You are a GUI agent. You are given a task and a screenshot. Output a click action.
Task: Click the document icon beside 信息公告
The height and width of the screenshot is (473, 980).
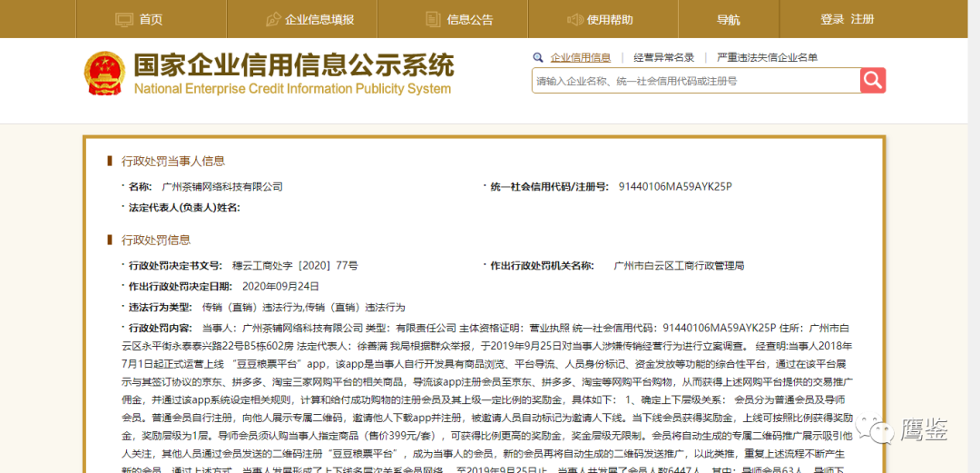(433, 19)
